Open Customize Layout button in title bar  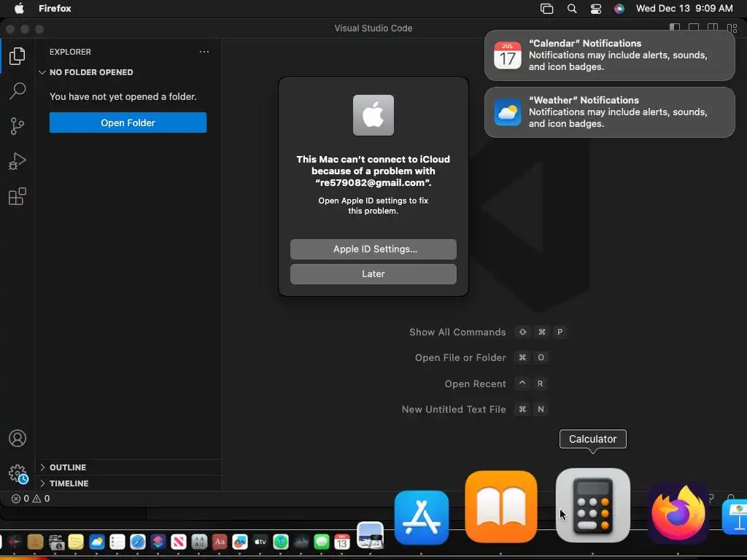pyautogui.click(x=732, y=28)
